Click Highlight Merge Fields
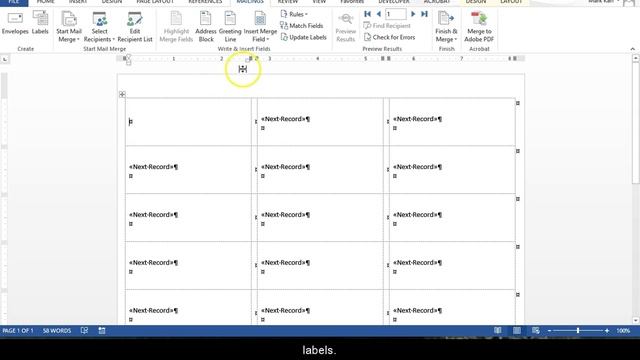Viewport: 640px width, 360px height. click(176, 27)
